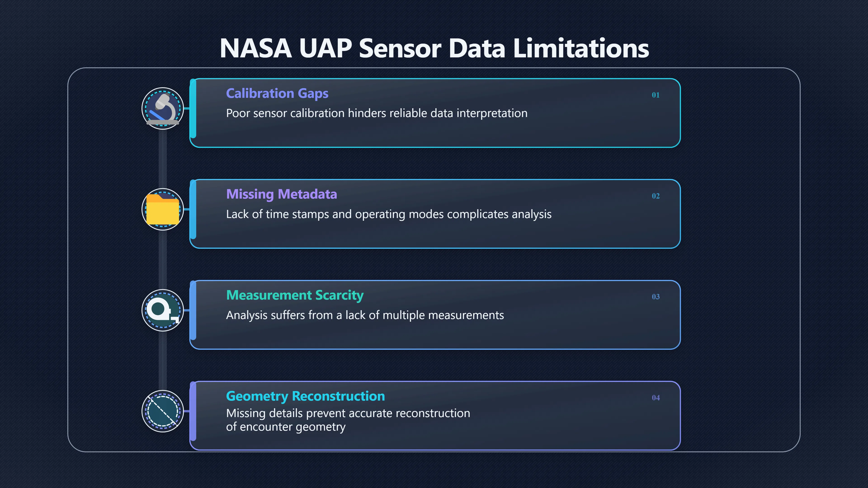The width and height of the screenshot is (868, 488).
Task: Open the Geometry Reconstruction heading
Action: tap(305, 396)
